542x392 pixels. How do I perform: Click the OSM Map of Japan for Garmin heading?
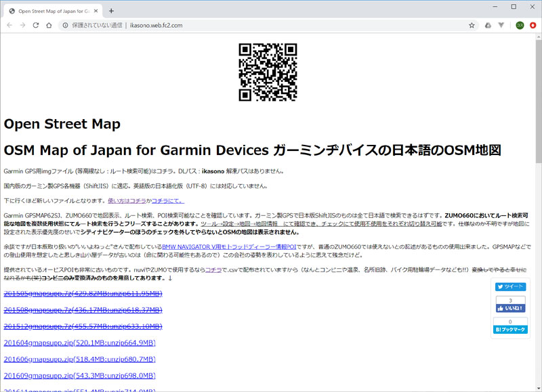[x=252, y=150]
